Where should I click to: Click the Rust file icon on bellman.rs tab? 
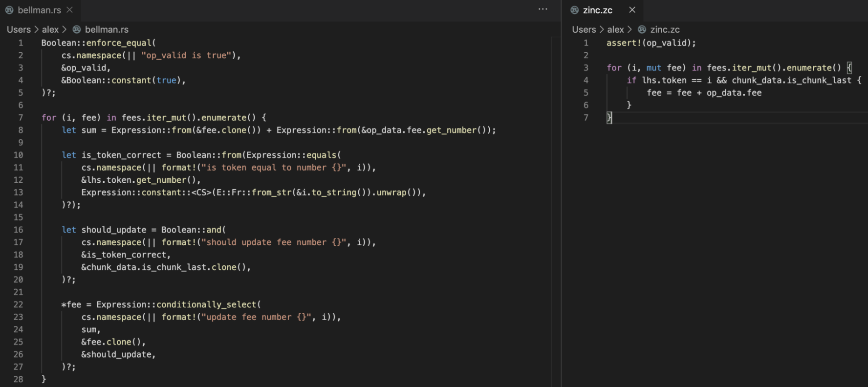[x=9, y=10]
